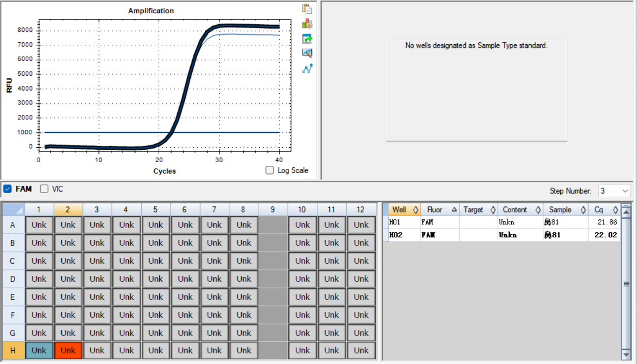637x364 pixels.
Task: Sort results using the Well column diamond
Action: 415,210
